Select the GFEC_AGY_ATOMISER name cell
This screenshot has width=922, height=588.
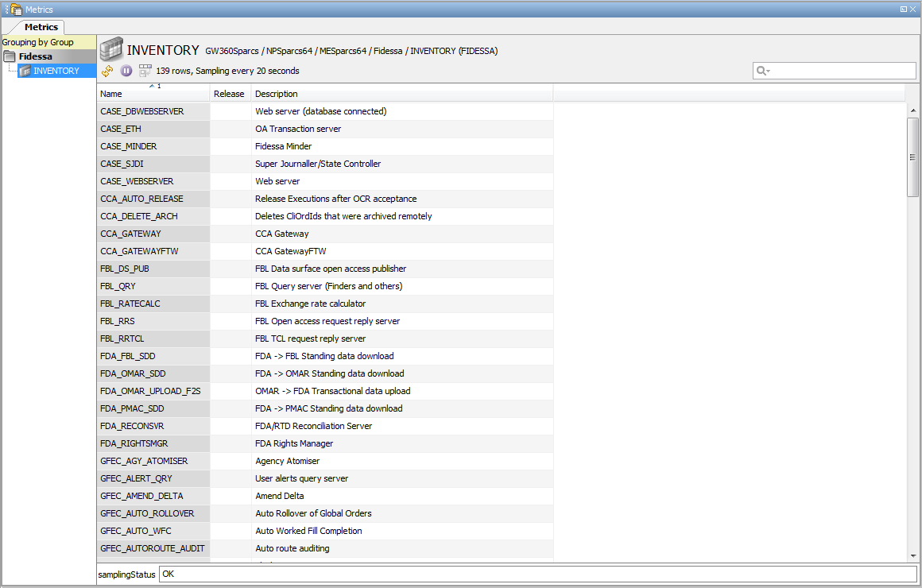153,462
